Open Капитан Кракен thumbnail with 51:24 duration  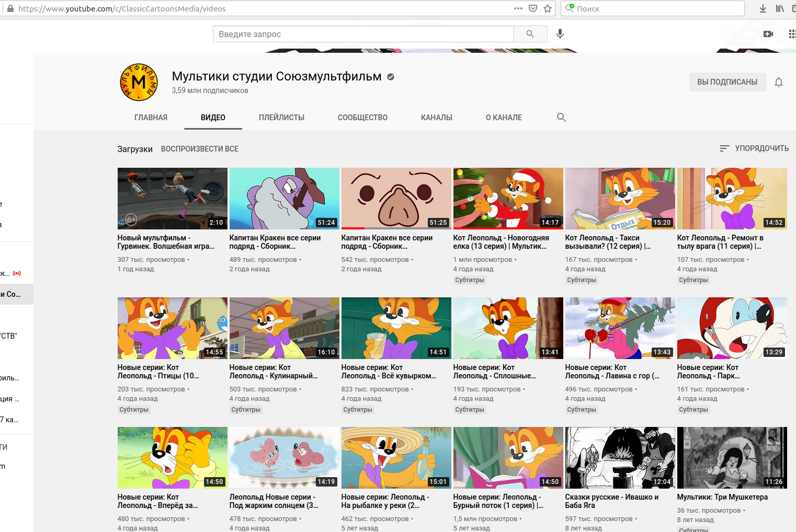point(285,199)
